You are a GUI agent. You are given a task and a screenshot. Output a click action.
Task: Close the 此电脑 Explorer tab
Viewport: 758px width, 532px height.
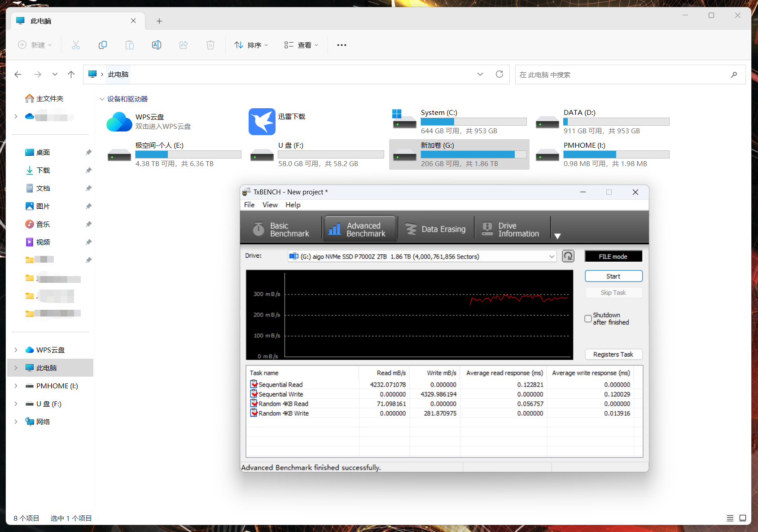pyautogui.click(x=133, y=21)
